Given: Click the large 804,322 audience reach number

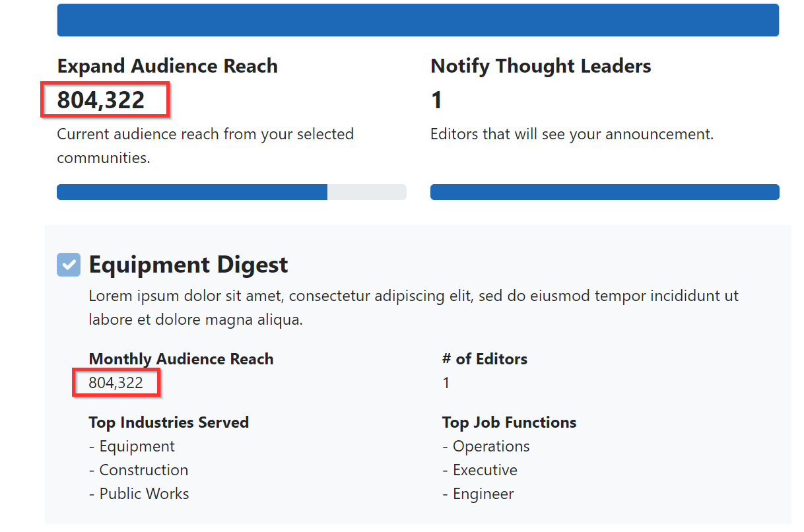Looking at the screenshot, I should 101,100.
